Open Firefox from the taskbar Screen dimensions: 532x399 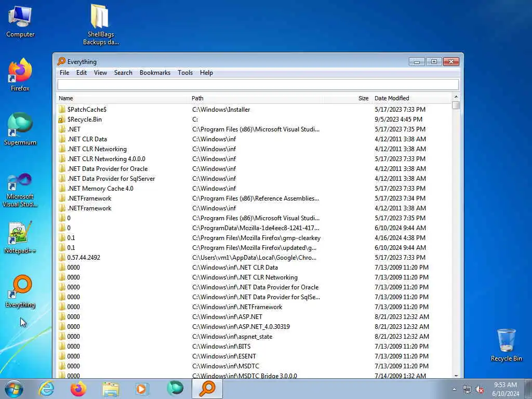[x=78, y=389]
